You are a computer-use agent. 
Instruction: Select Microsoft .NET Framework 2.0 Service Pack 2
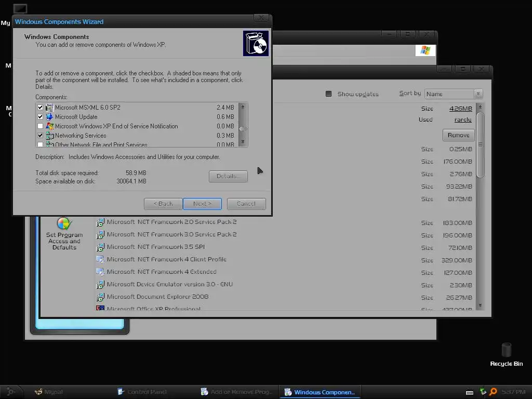coord(171,222)
